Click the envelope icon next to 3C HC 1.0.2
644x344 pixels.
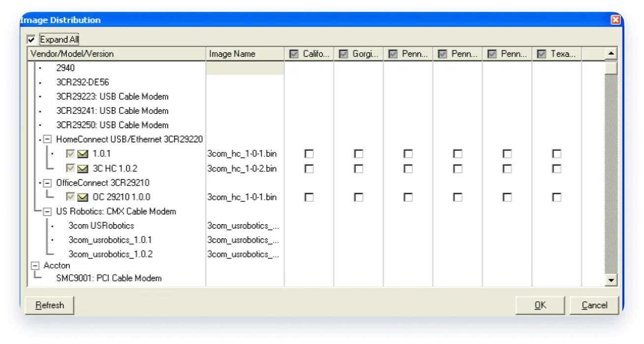coord(83,169)
